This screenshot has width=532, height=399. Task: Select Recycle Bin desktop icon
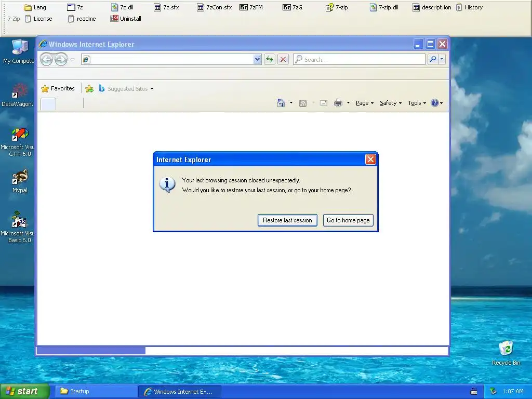click(x=506, y=353)
